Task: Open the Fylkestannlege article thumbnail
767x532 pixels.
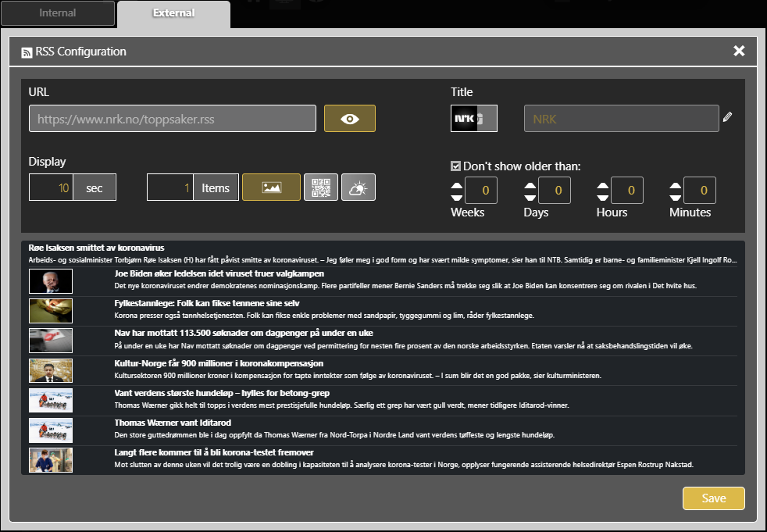Action: click(51, 311)
